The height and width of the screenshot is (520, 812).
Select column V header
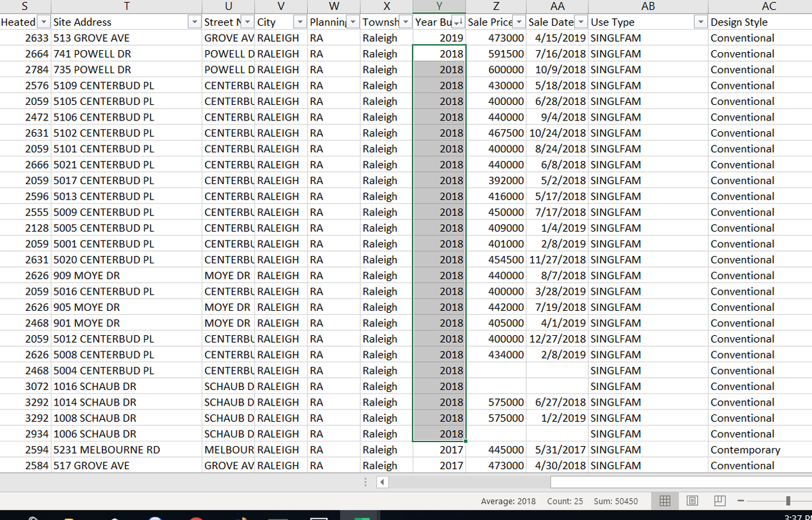(281, 7)
